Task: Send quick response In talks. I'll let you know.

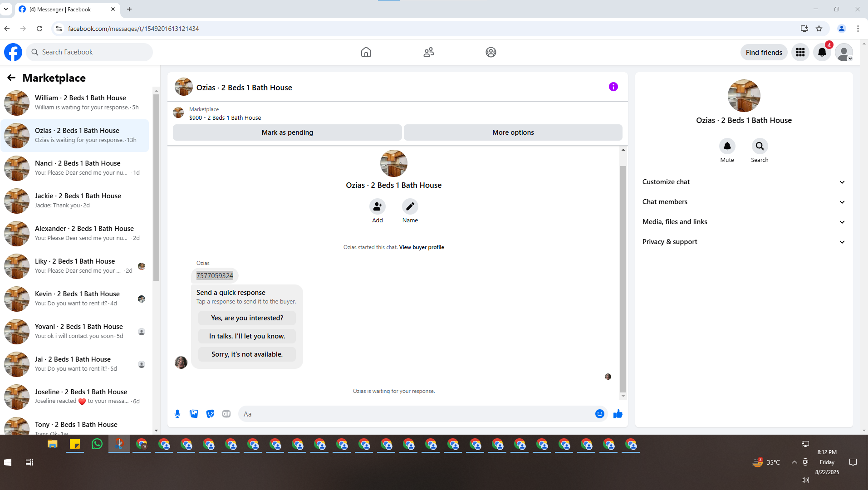Action: tap(247, 336)
